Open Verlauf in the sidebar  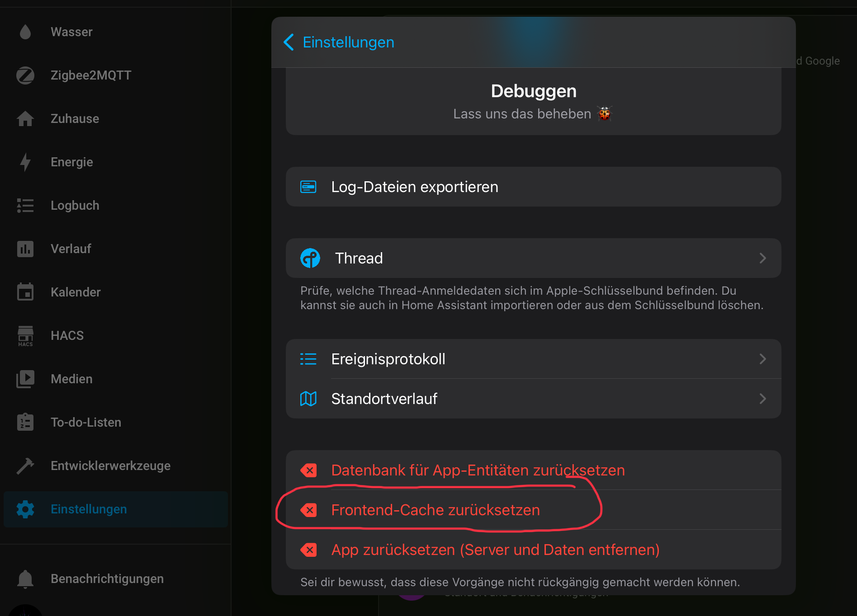pyautogui.click(x=115, y=249)
